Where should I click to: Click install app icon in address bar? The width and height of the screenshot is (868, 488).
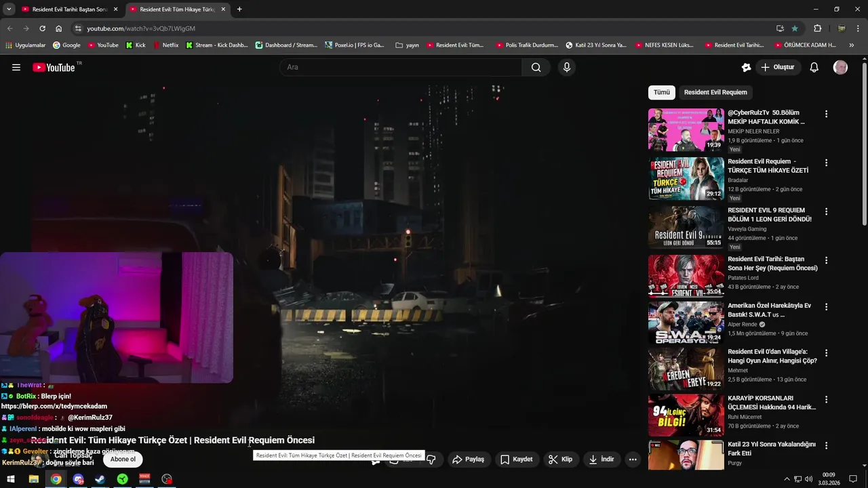point(780,28)
